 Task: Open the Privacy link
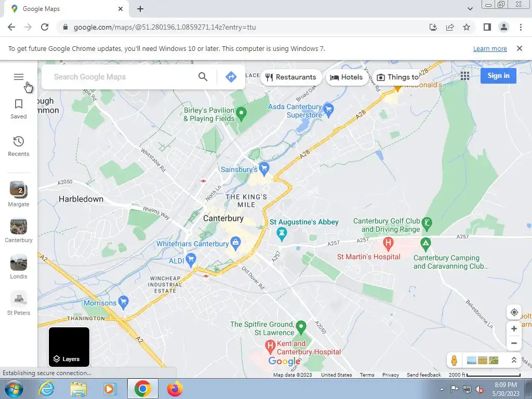click(x=391, y=375)
